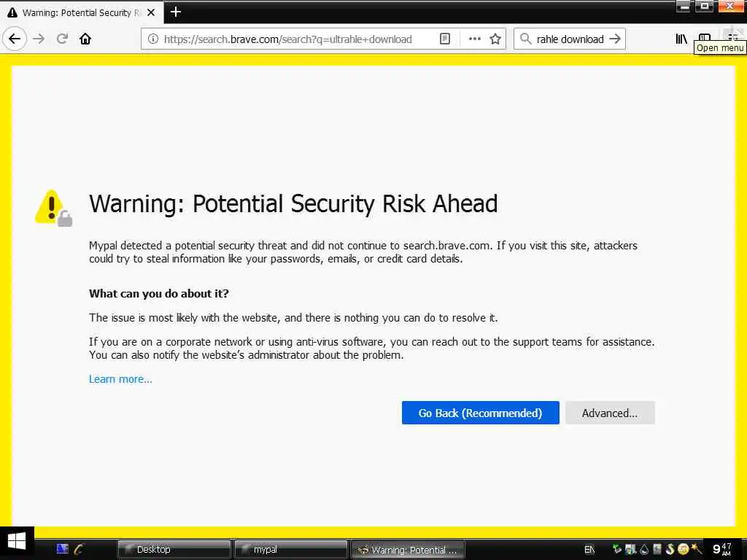This screenshot has width=747, height=560.
Task: Open a new tab with the plus
Action: click(x=176, y=12)
